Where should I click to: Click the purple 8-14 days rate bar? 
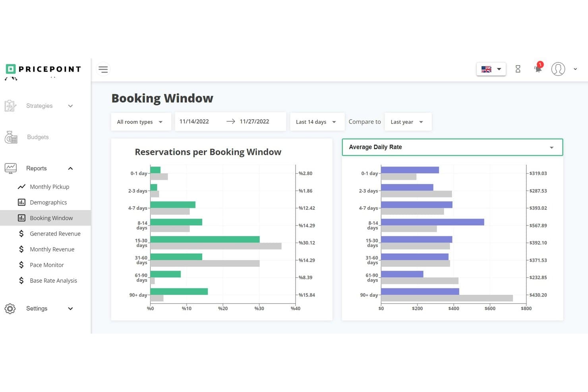point(433,222)
